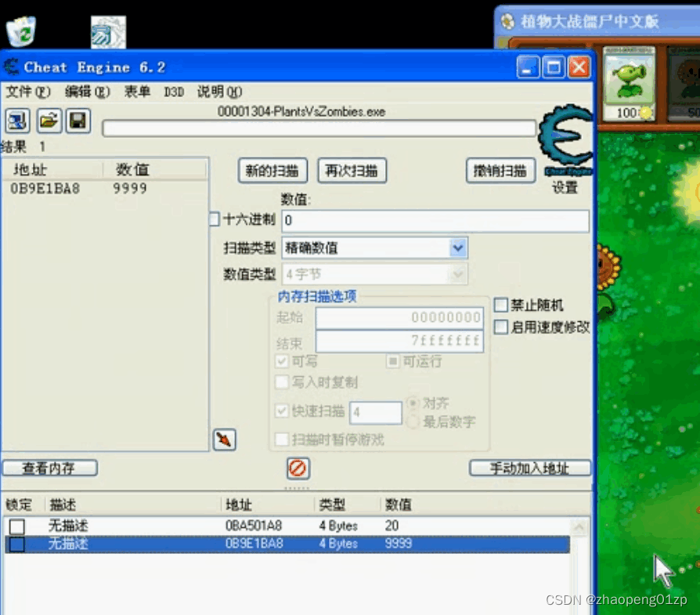Select the 对齐 radio button
Screen dimensions: 700x615
(413, 403)
